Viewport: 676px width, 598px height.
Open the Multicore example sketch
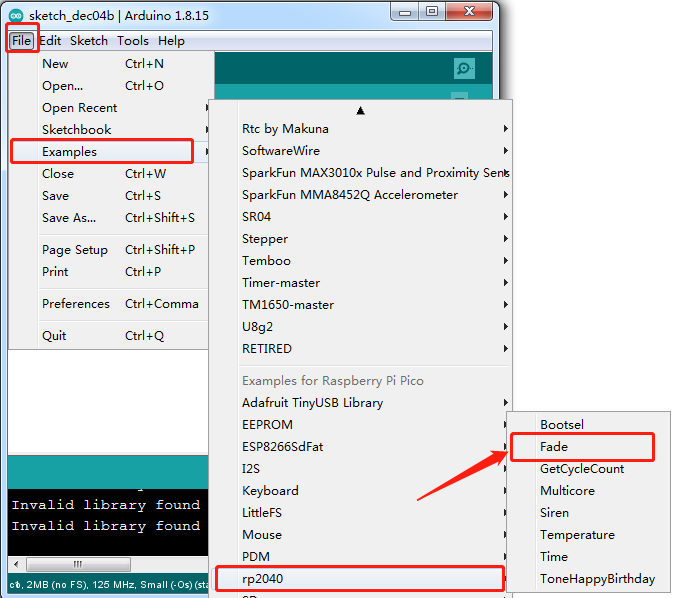588,491
